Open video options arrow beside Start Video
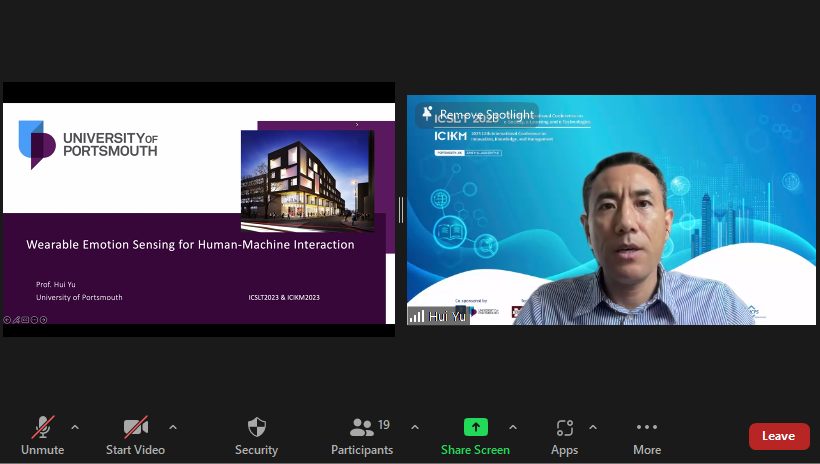Viewport: 820px width, 464px height. click(173, 427)
